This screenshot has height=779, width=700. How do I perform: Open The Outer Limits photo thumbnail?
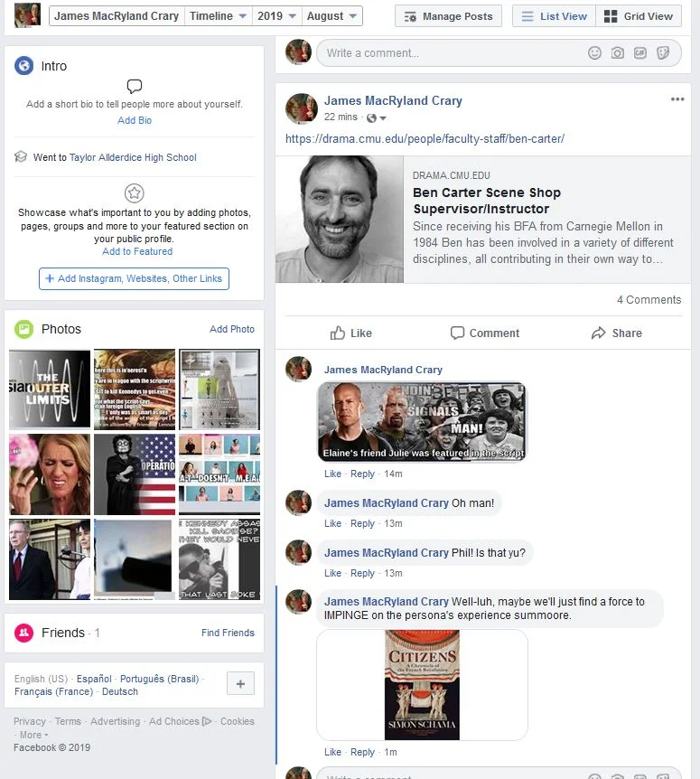(x=50, y=389)
